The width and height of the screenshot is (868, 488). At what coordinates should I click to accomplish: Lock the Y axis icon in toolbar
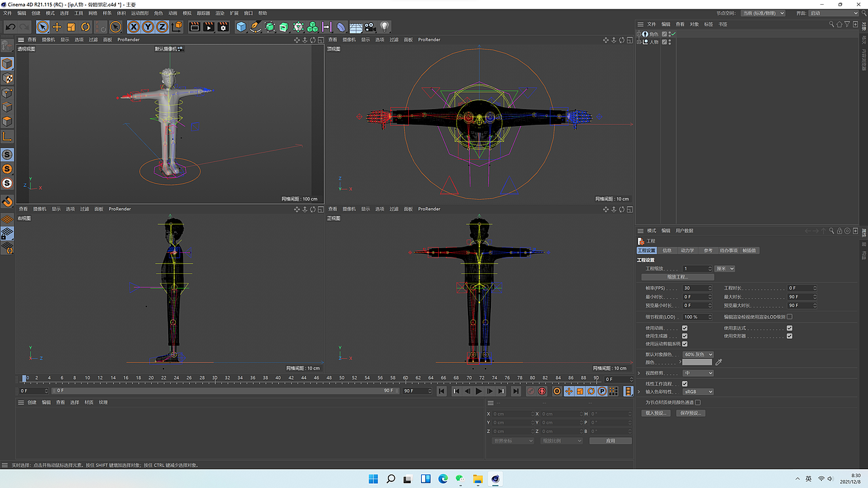147,27
